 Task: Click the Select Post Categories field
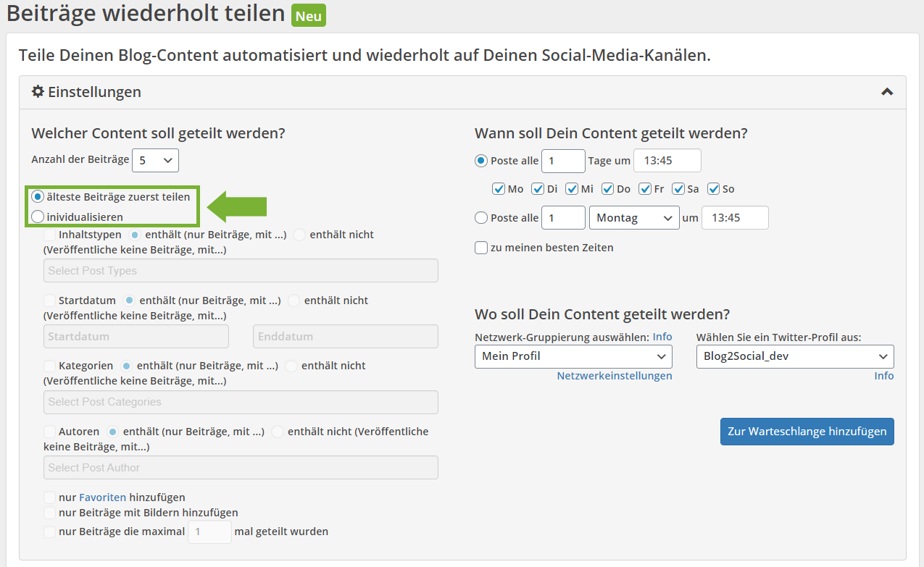point(241,402)
